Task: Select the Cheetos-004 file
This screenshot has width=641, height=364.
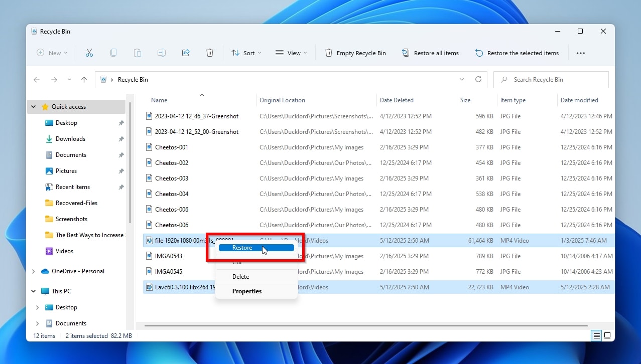Action: [x=172, y=194]
